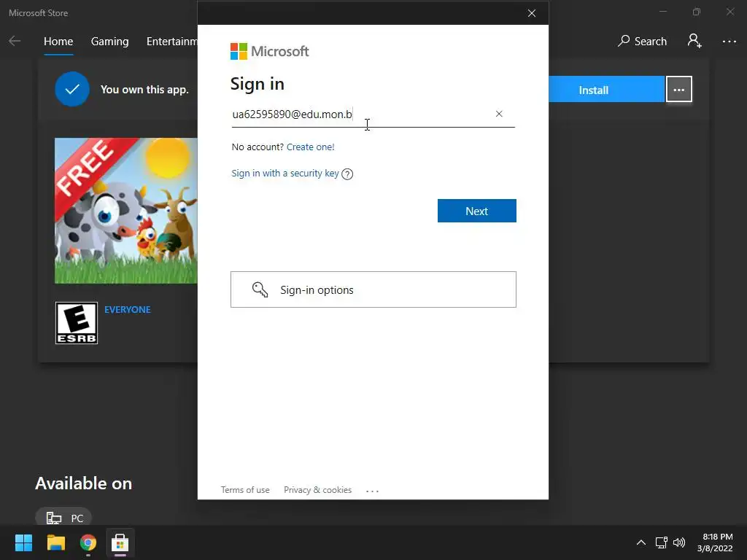Clear the email field with the X icon
This screenshot has width=747, height=560.
tap(499, 114)
